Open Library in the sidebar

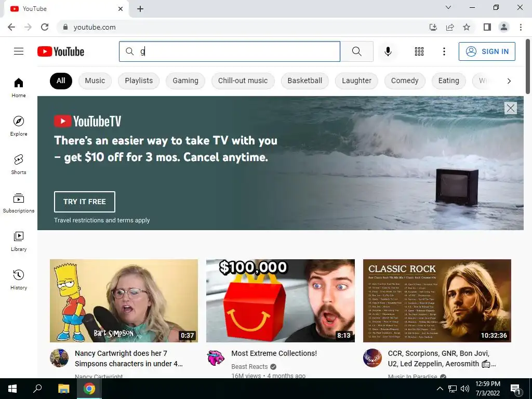(x=19, y=241)
